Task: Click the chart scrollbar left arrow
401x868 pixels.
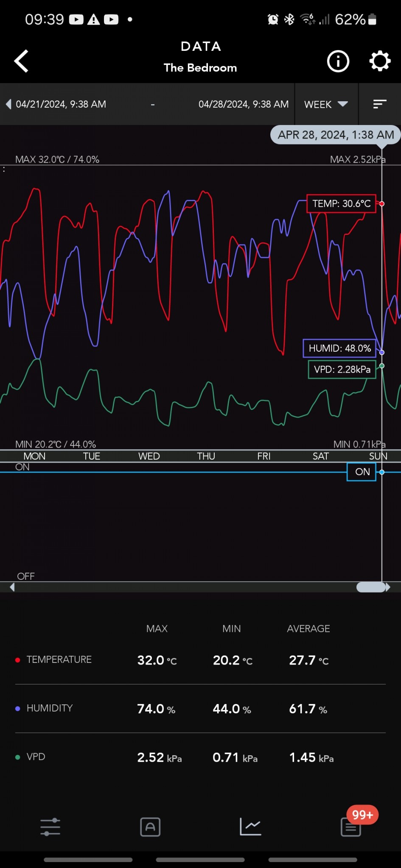Action: point(12,587)
